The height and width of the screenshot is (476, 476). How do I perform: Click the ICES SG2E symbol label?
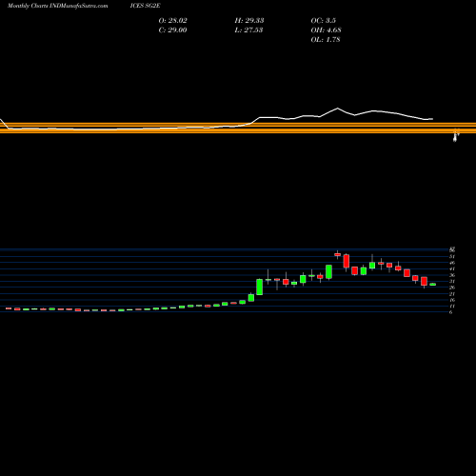[x=145, y=6]
